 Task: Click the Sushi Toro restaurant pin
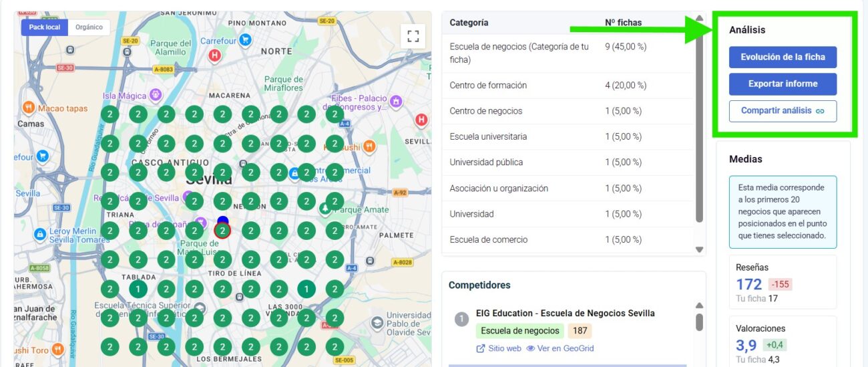click(58, 350)
